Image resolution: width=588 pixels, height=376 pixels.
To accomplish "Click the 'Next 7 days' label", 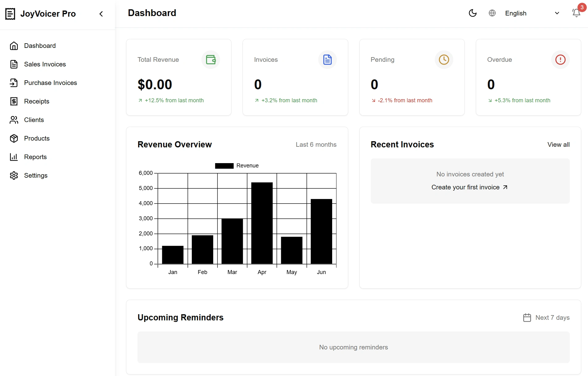I will coord(552,318).
